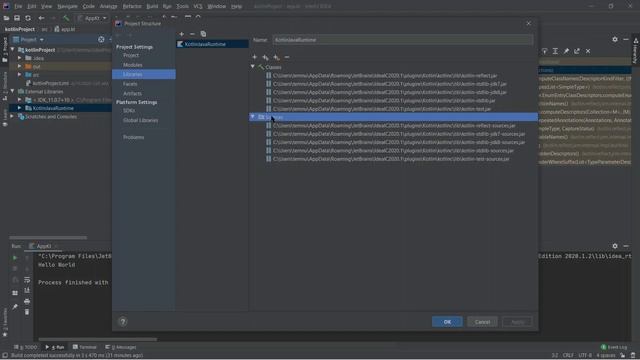Image resolution: width=640 pixels, height=360 pixels.
Task: Click the Save All toolbar icon
Action: pyautogui.click(x=17, y=18)
